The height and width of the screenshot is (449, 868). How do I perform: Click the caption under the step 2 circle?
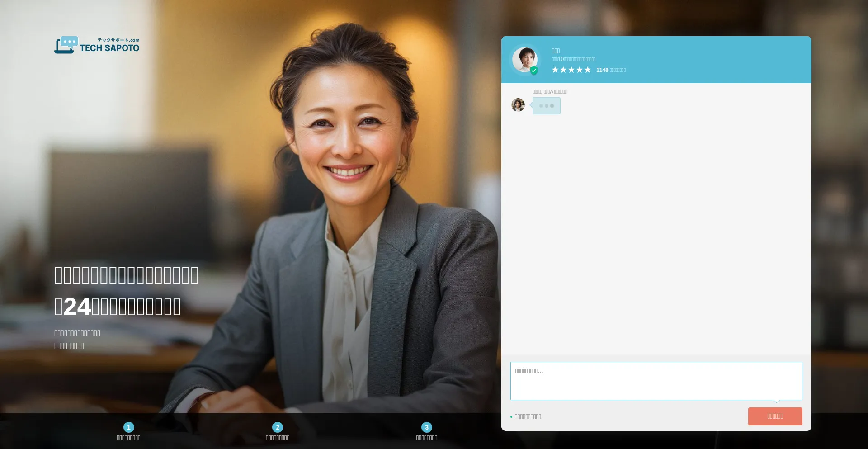tap(278, 438)
